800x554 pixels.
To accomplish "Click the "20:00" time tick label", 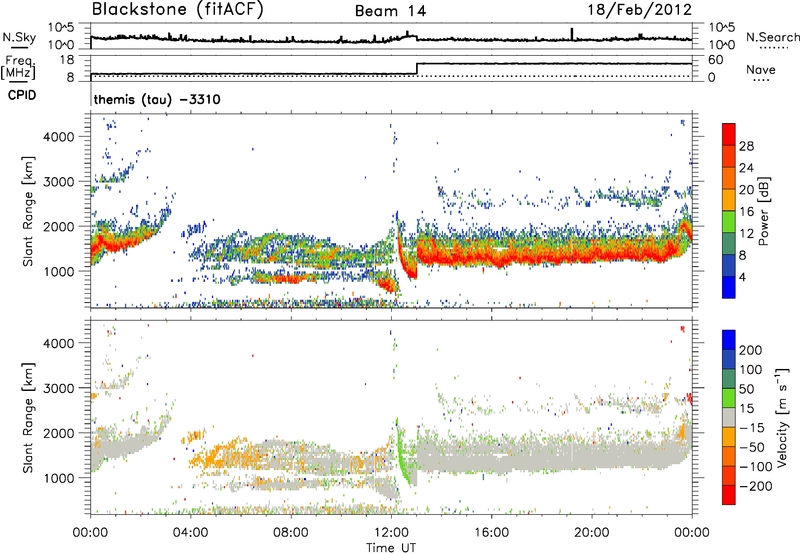I will [592, 533].
